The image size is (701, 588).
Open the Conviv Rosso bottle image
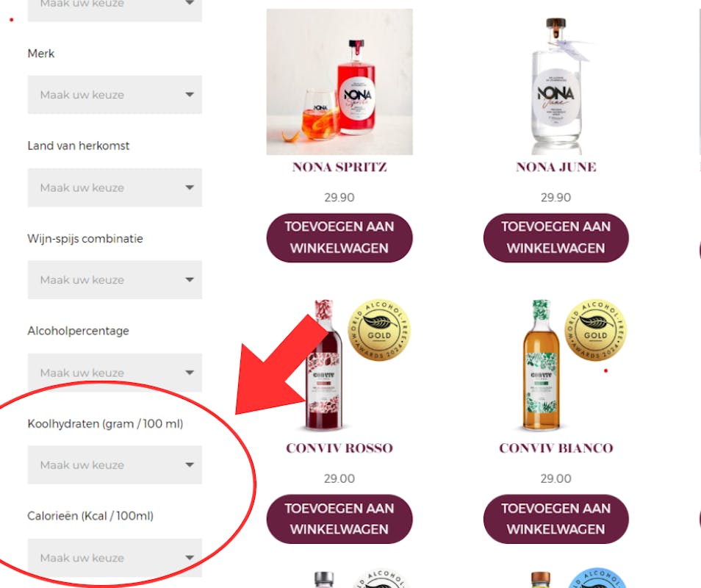(324, 365)
